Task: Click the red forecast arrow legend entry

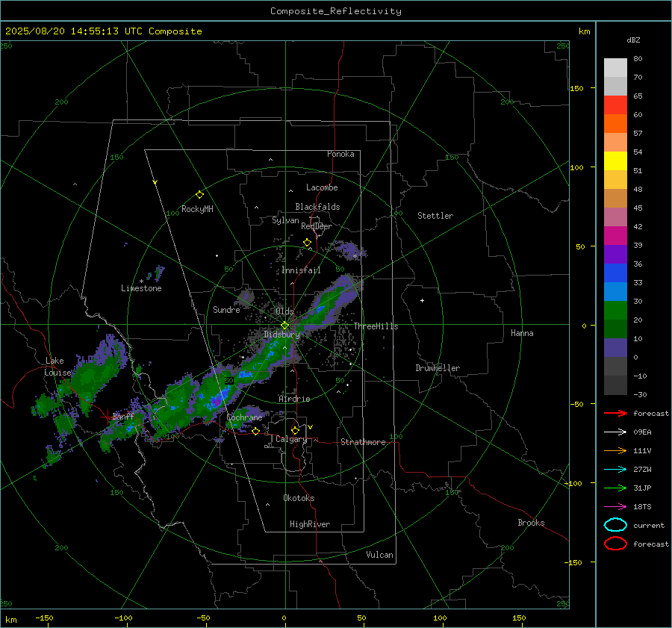Action: point(615,413)
